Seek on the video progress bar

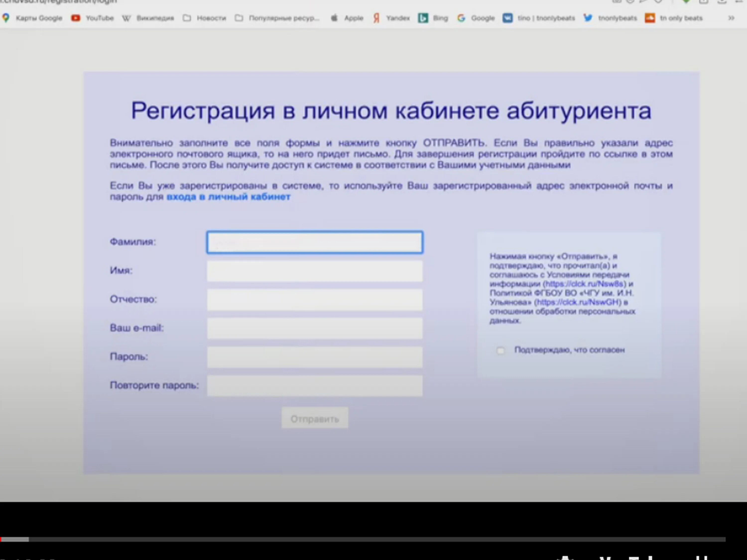pyautogui.click(x=363, y=539)
